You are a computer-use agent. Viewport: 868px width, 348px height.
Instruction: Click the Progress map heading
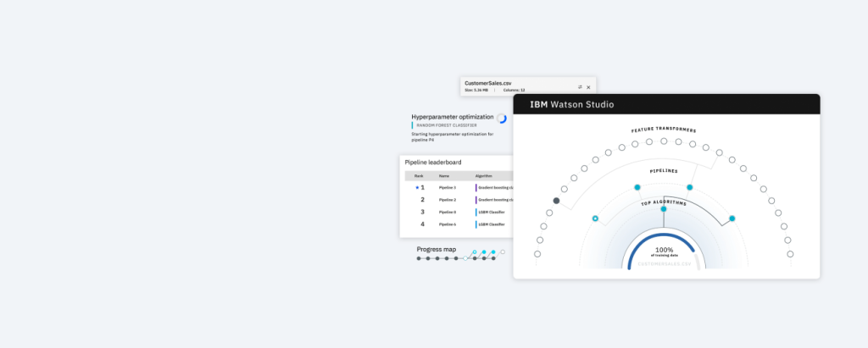click(x=437, y=250)
